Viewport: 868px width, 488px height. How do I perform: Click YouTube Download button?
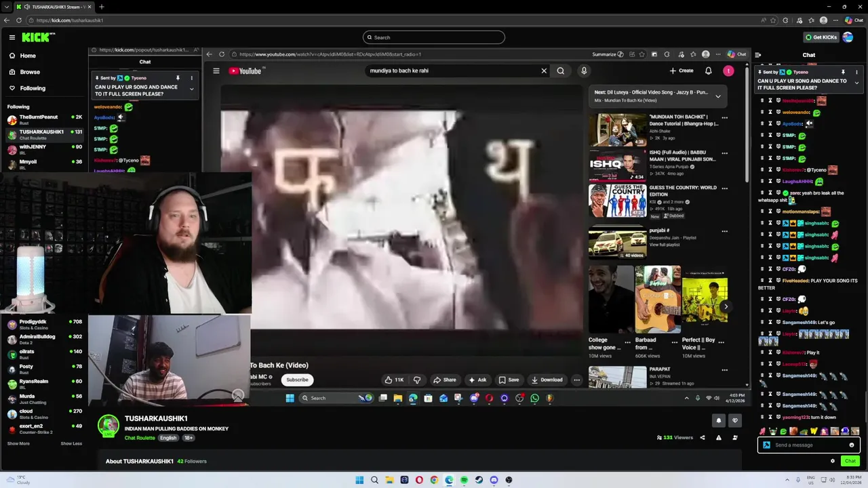(x=547, y=380)
